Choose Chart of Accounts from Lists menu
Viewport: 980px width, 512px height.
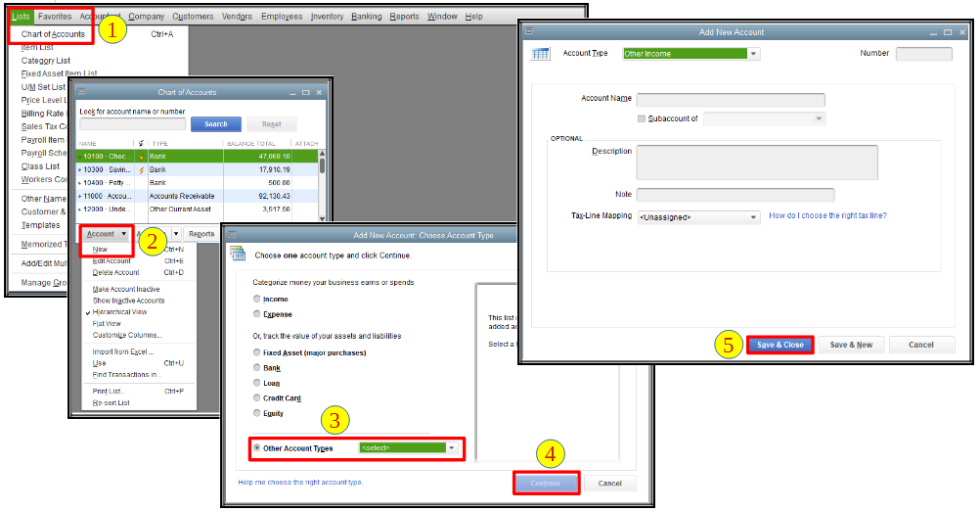[x=53, y=34]
